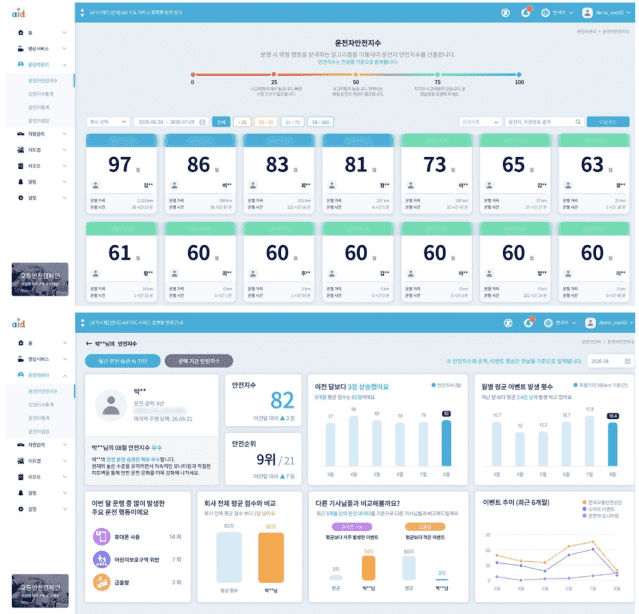
Task: Toggle the 51~75 score range filter
Action: [293, 122]
